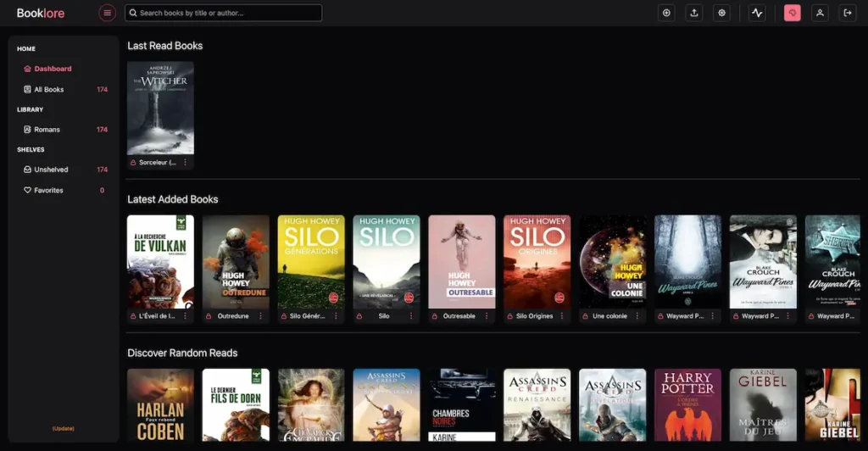The height and width of the screenshot is (451, 868).
Task: Click the add library plus icon
Action: click(x=666, y=13)
